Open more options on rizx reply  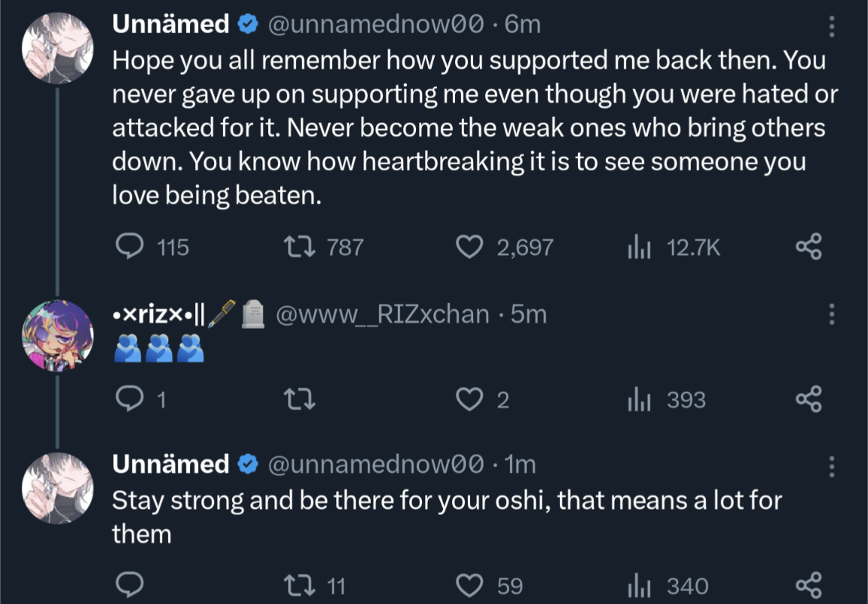coord(832,313)
